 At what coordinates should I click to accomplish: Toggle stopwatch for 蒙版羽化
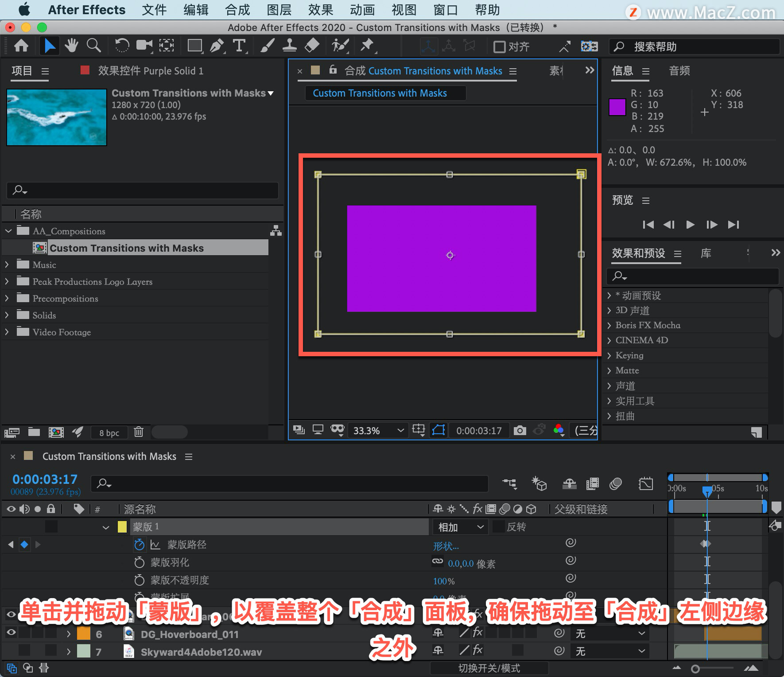click(x=139, y=562)
